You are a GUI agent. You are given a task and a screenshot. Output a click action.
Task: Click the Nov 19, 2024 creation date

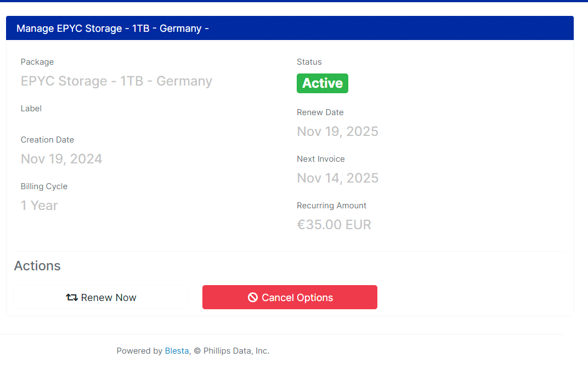[61, 158]
